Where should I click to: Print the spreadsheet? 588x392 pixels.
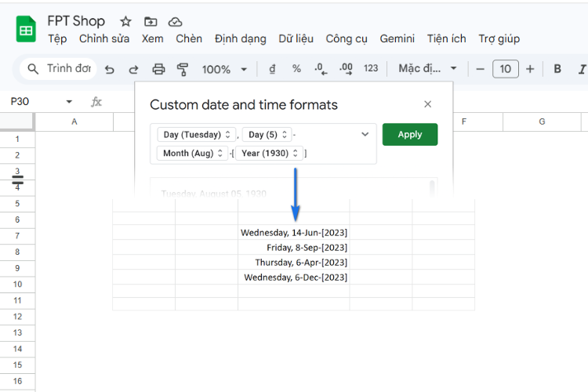click(158, 70)
